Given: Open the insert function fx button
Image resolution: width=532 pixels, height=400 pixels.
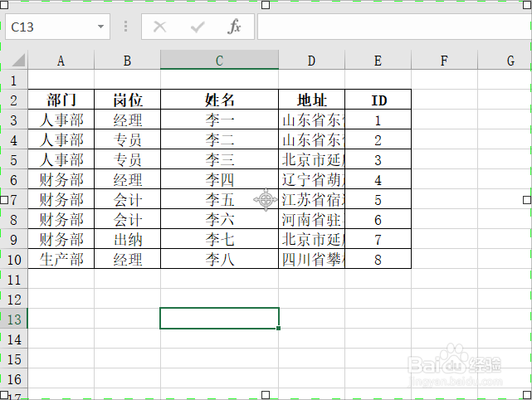Looking at the screenshot, I should tap(234, 27).
